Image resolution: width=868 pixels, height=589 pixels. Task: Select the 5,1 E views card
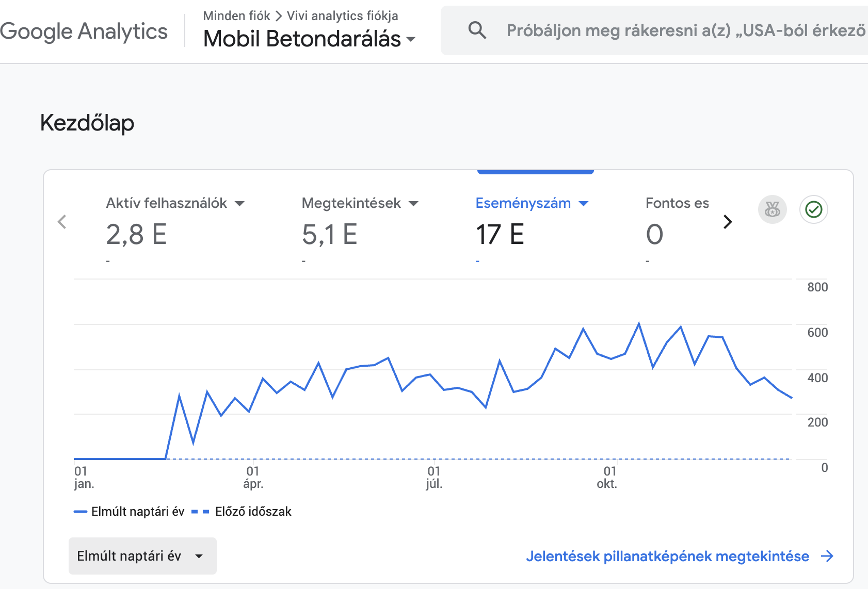coord(329,234)
